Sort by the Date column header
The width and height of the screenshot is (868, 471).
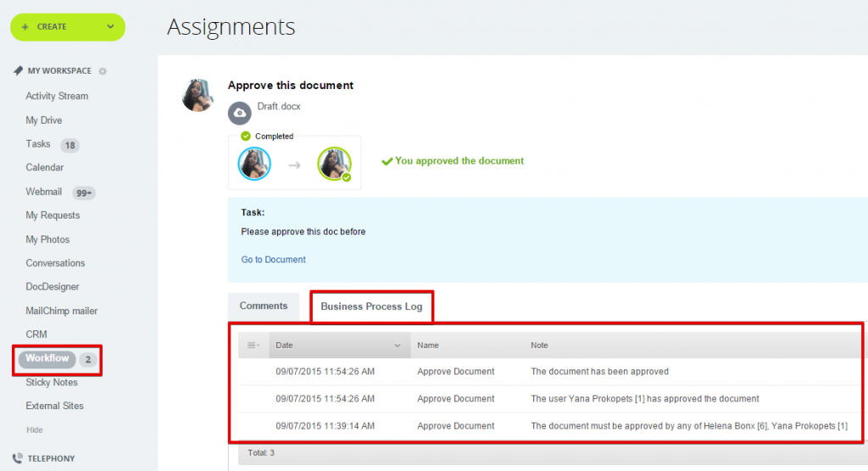coord(339,346)
